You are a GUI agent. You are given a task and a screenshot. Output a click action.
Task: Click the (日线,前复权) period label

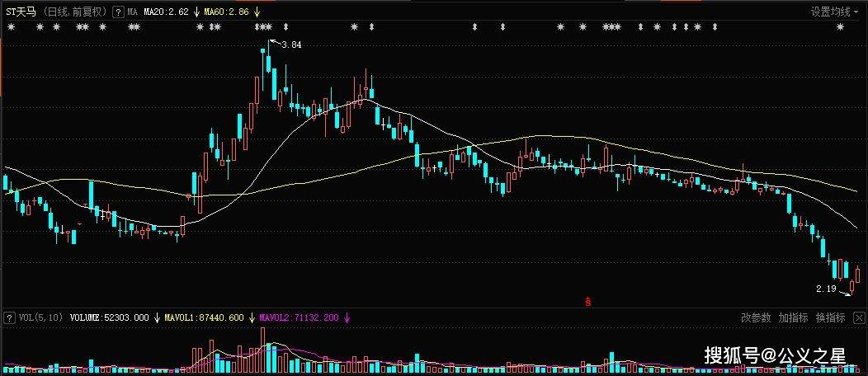pyautogui.click(x=75, y=12)
